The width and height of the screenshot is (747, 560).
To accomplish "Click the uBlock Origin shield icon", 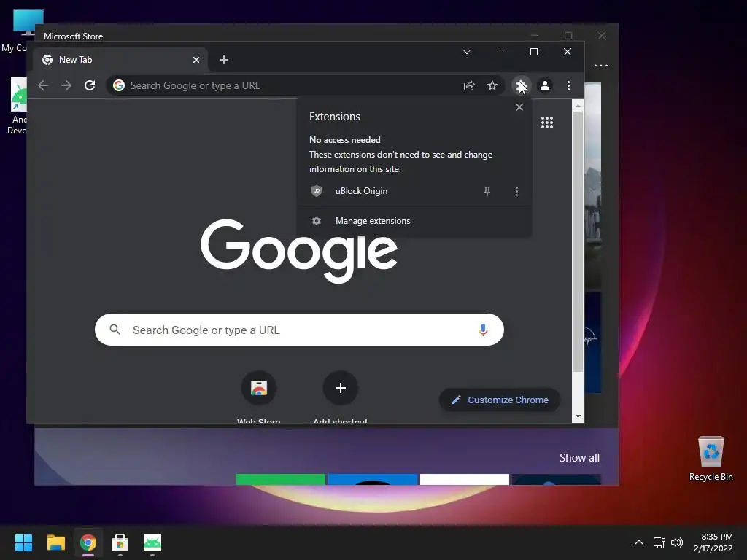I will 317,191.
